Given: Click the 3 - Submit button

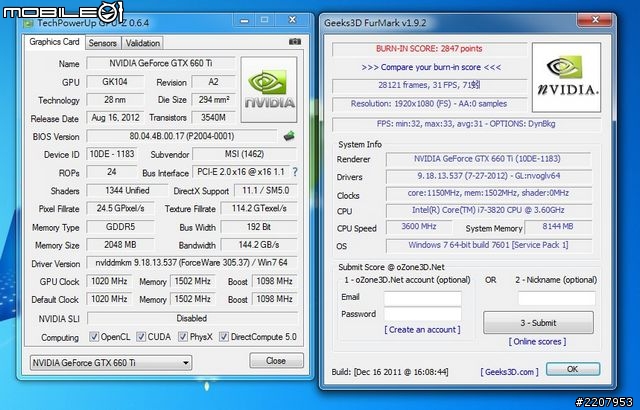Looking at the screenshot, I should pyautogui.click(x=538, y=323).
